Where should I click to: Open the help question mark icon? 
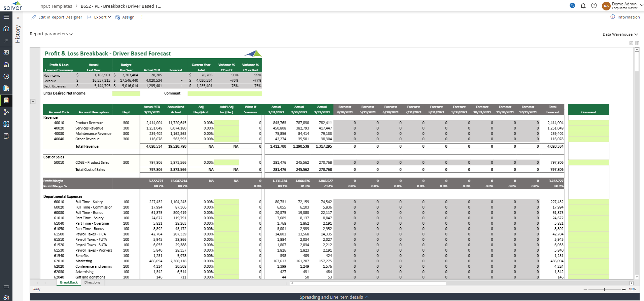(x=594, y=6)
